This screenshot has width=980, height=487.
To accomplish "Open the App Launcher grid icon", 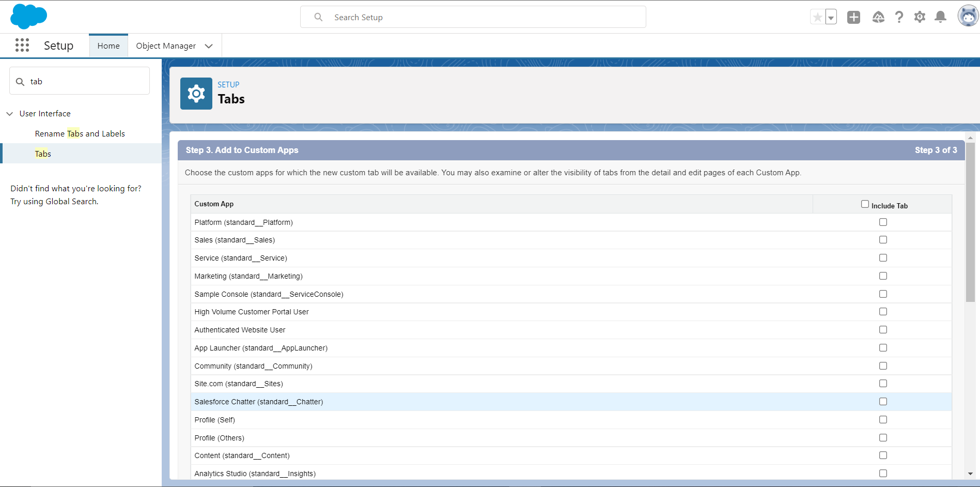I will pos(22,45).
